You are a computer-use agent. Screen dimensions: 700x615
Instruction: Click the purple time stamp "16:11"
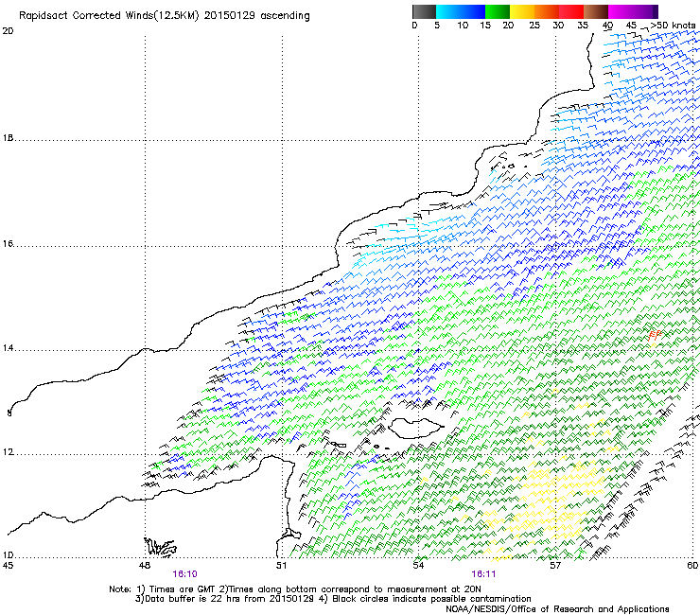[x=483, y=574]
